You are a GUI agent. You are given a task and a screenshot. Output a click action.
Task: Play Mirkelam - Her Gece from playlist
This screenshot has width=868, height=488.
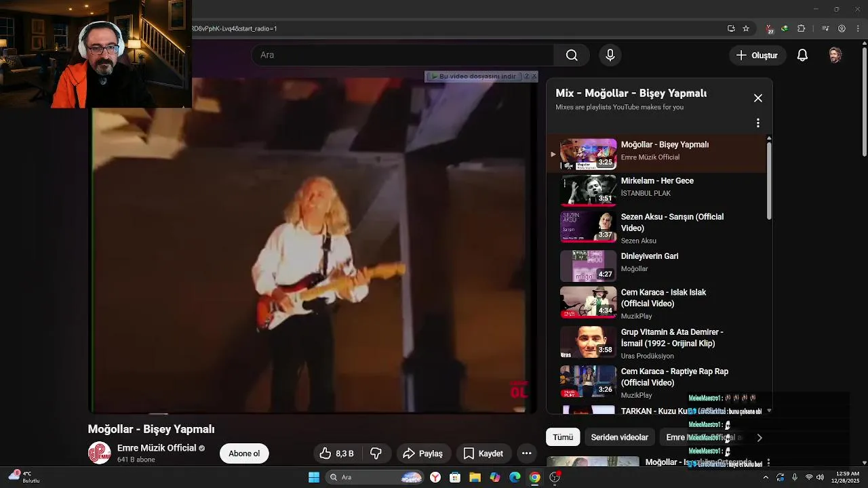657,189
